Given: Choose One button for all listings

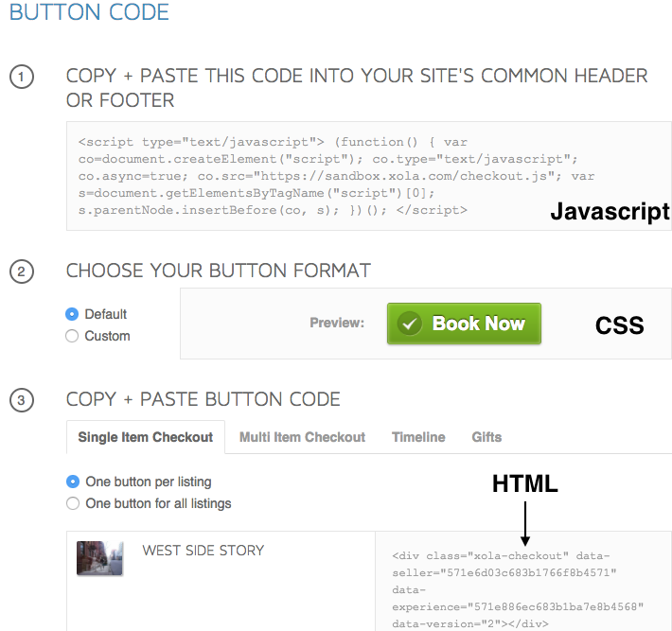Looking at the screenshot, I should [73, 503].
